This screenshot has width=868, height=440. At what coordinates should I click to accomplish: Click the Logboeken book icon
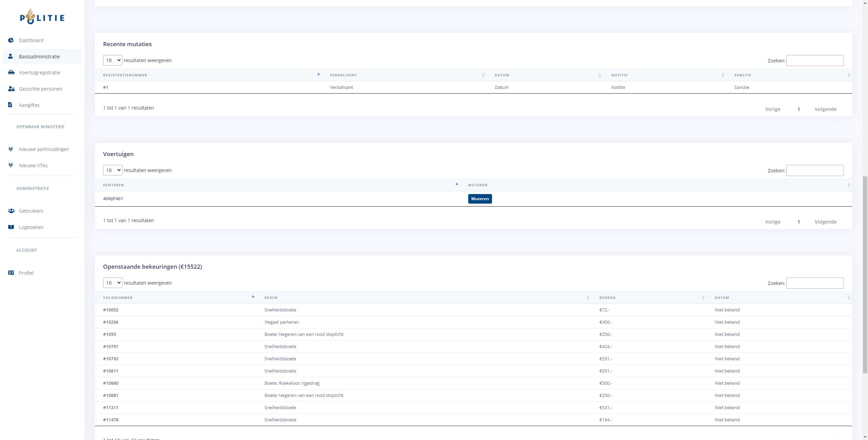click(11, 227)
